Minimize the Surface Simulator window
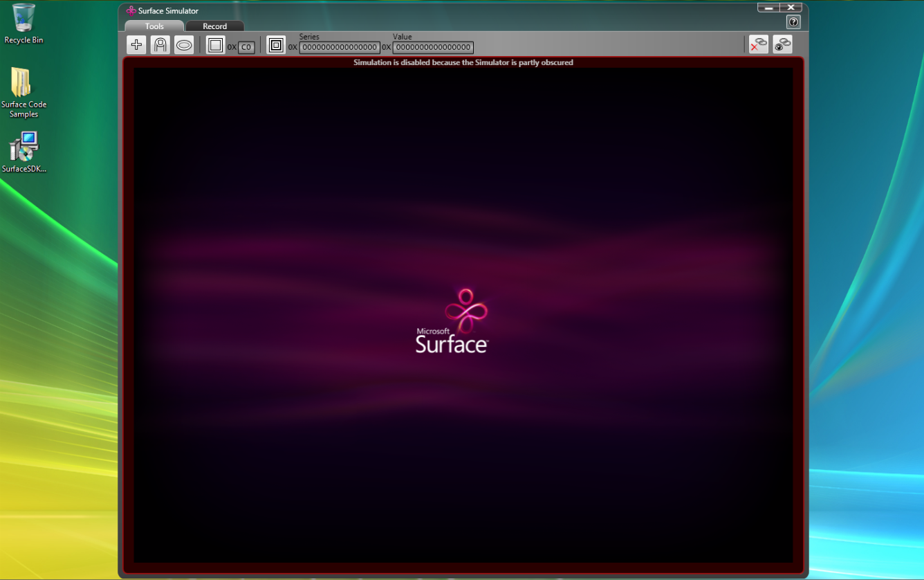 point(768,8)
